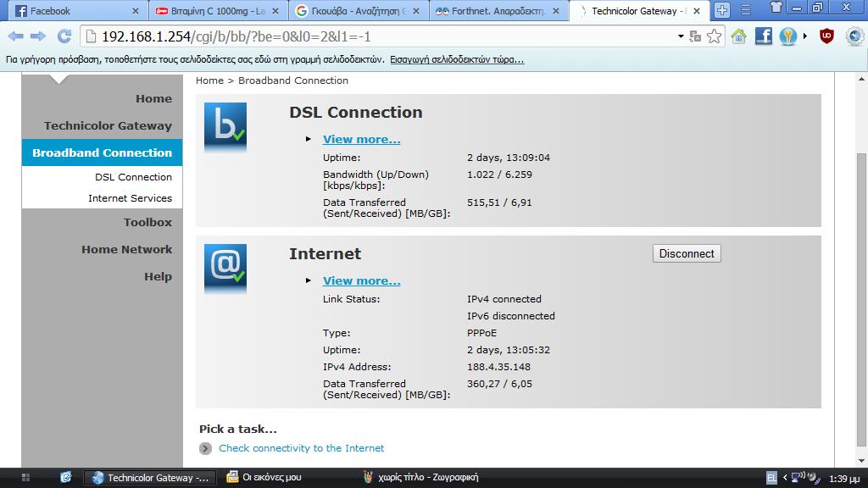Click the Internet @ icon

(x=225, y=269)
